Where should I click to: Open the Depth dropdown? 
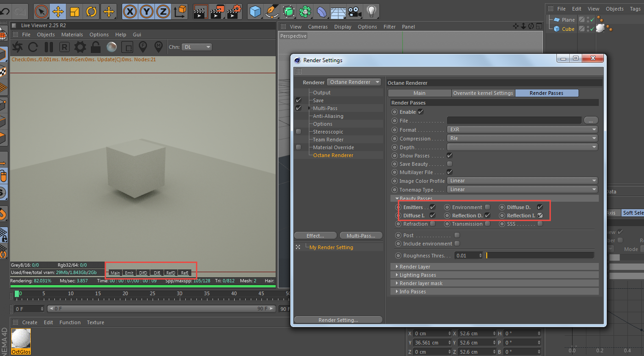522,147
